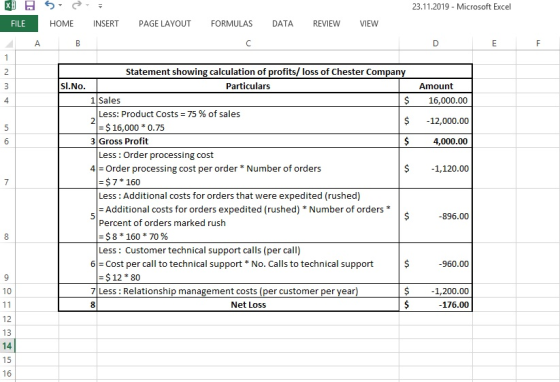Screen dimensions: 560x382
Task: Click the Excel application icon
Action: [10, 5]
